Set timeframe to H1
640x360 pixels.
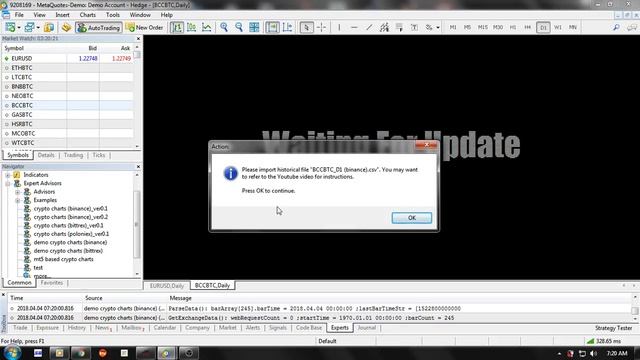513,27
